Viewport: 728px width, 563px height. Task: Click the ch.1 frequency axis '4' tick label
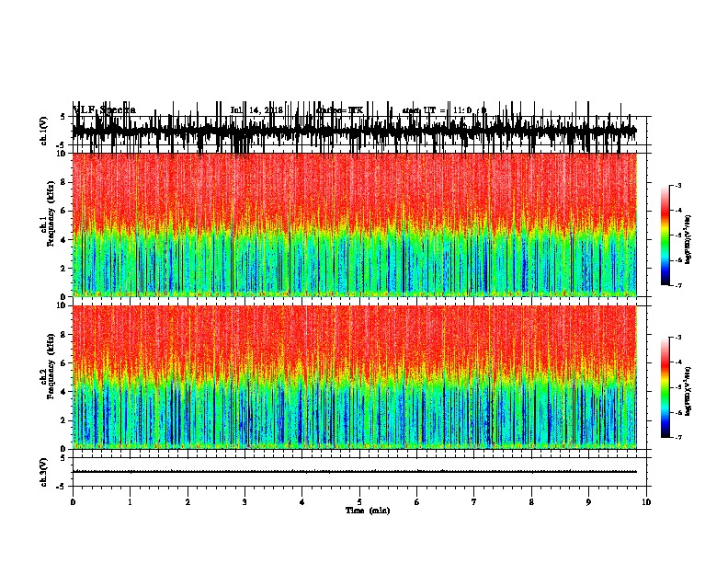tap(64, 240)
